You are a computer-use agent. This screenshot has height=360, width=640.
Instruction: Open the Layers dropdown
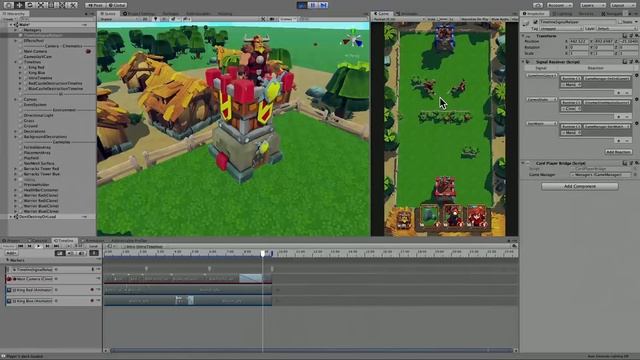pos(593,5)
